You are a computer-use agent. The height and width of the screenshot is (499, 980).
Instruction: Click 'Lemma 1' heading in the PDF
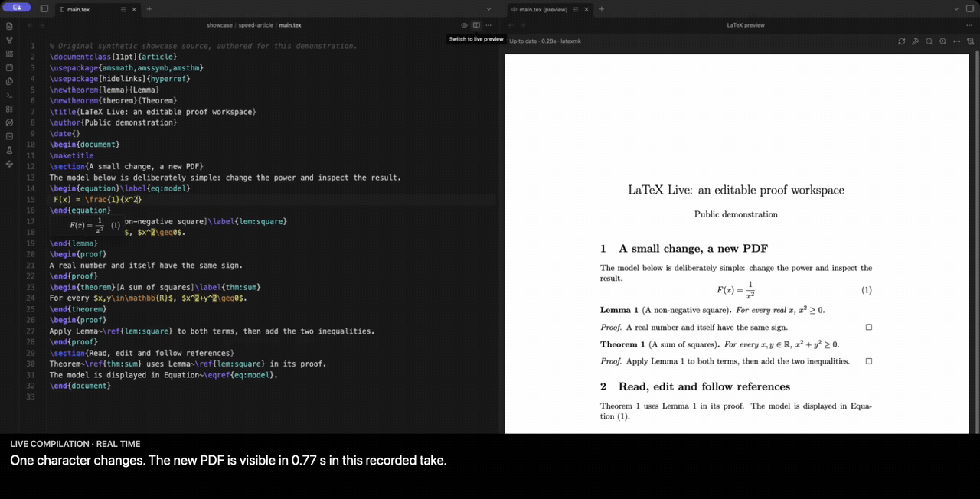(x=619, y=310)
